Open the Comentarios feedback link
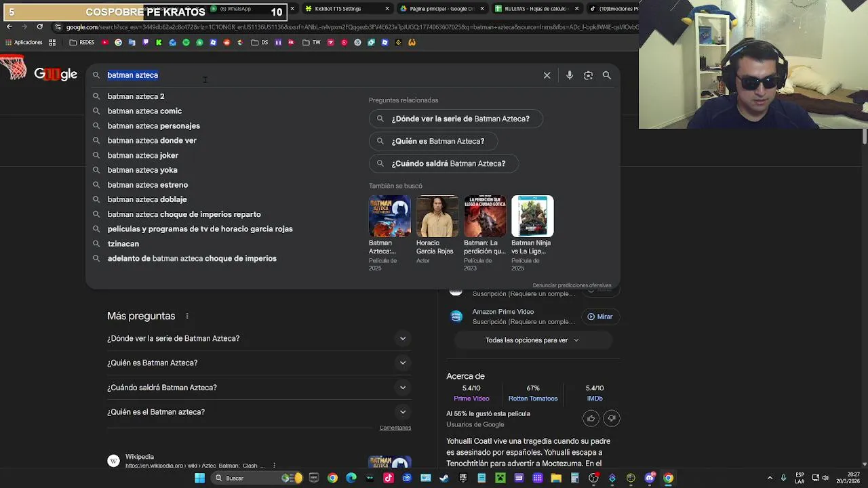Viewport: 868px width, 488px height. pyautogui.click(x=395, y=428)
